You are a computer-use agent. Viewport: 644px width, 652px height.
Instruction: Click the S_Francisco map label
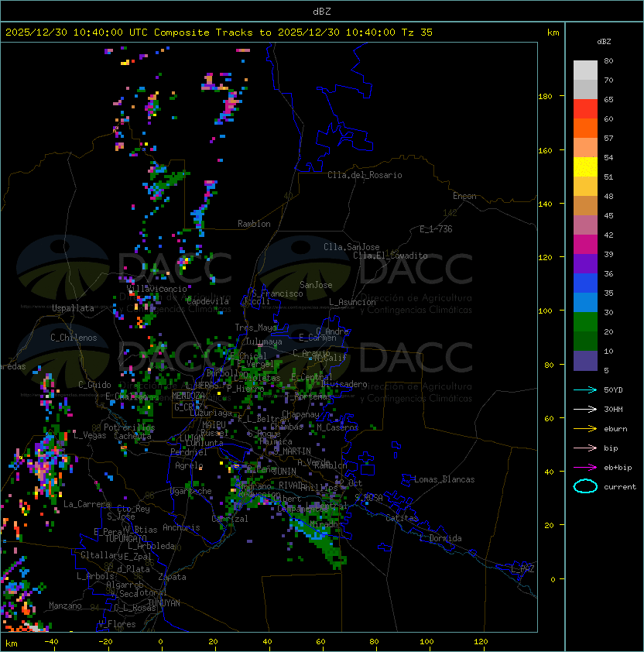pos(277,293)
